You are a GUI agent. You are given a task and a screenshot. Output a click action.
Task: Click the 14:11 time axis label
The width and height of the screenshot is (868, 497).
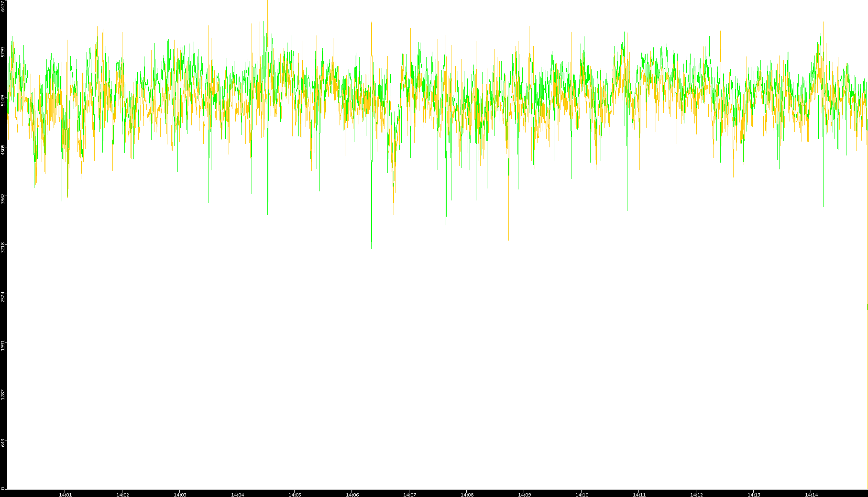639,495
